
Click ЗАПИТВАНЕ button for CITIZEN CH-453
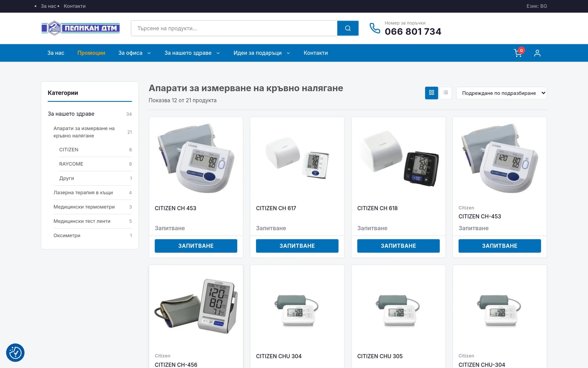click(x=500, y=246)
